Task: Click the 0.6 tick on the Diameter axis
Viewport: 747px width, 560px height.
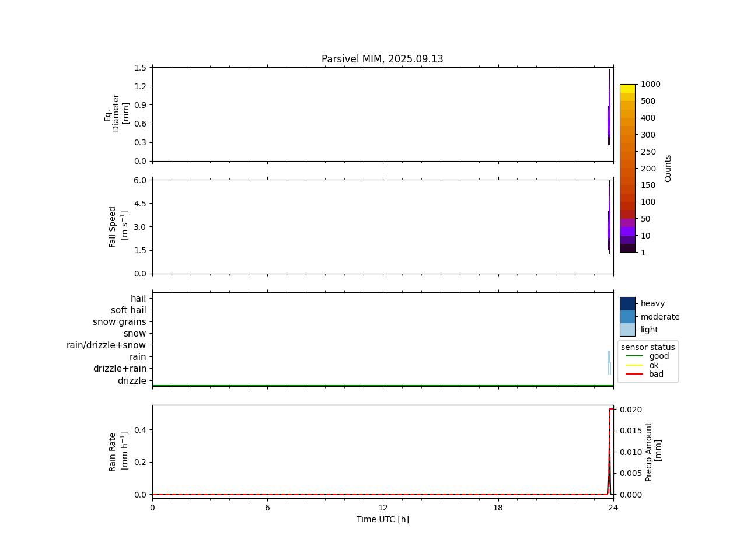Action: coord(140,124)
